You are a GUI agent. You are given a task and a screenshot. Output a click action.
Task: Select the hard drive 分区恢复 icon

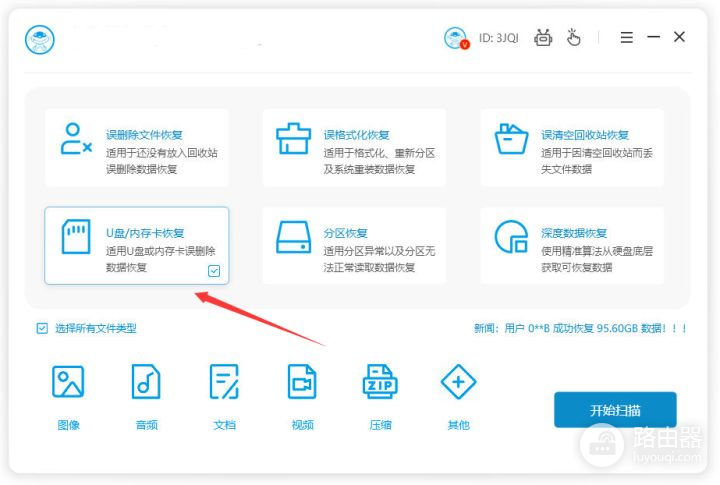coord(293,237)
